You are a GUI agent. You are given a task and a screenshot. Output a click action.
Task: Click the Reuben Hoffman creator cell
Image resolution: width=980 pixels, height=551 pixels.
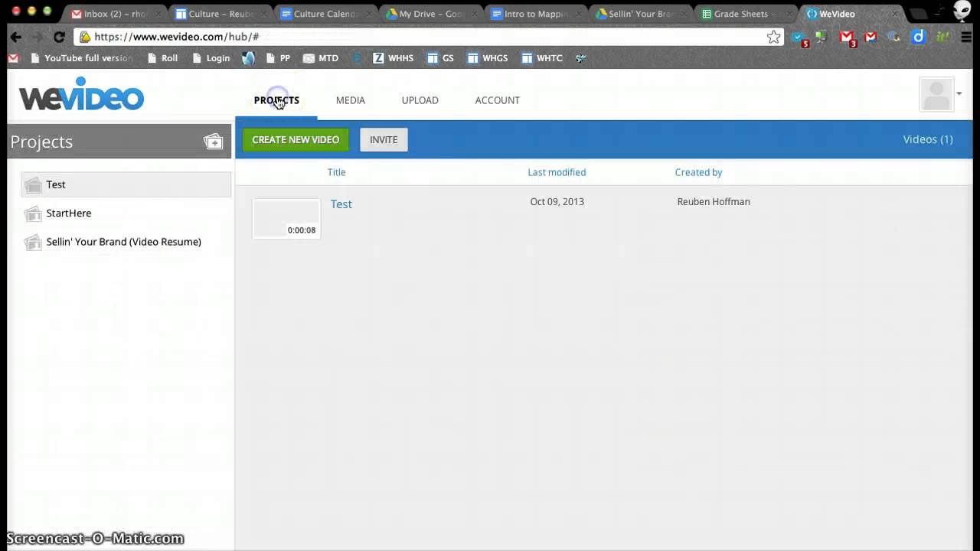pos(714,202)
